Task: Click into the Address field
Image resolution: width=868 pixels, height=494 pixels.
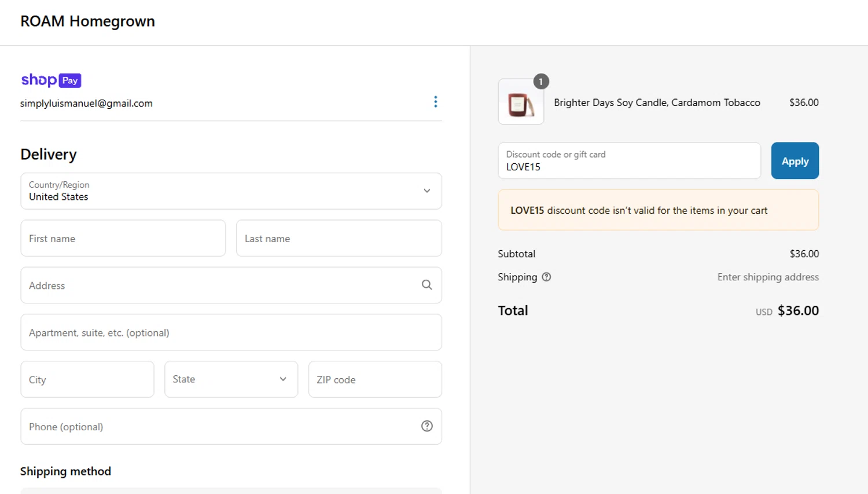Action: pyautogui.click(x=231, y=285)
